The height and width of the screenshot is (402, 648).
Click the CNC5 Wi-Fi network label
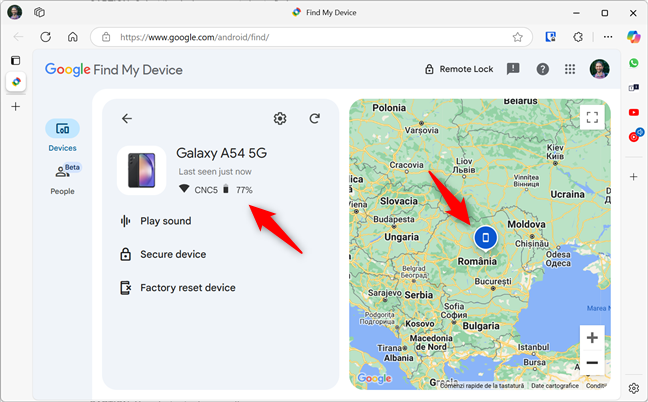206,190
